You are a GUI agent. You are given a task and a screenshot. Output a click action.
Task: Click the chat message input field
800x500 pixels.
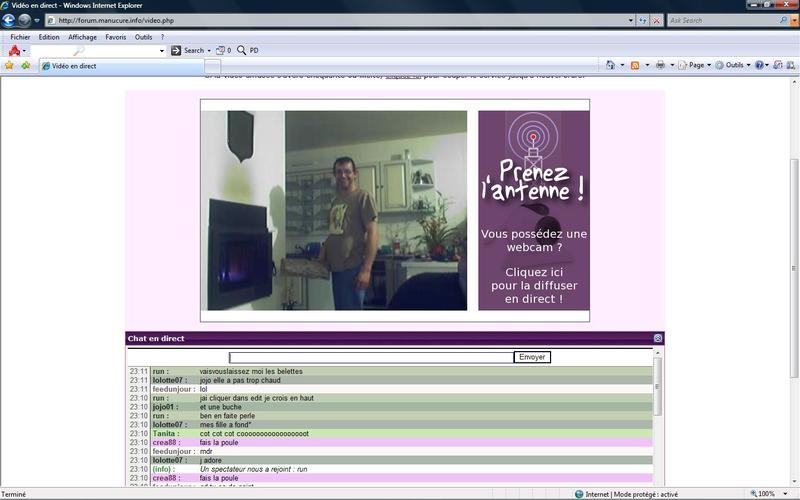coord(371,357)
